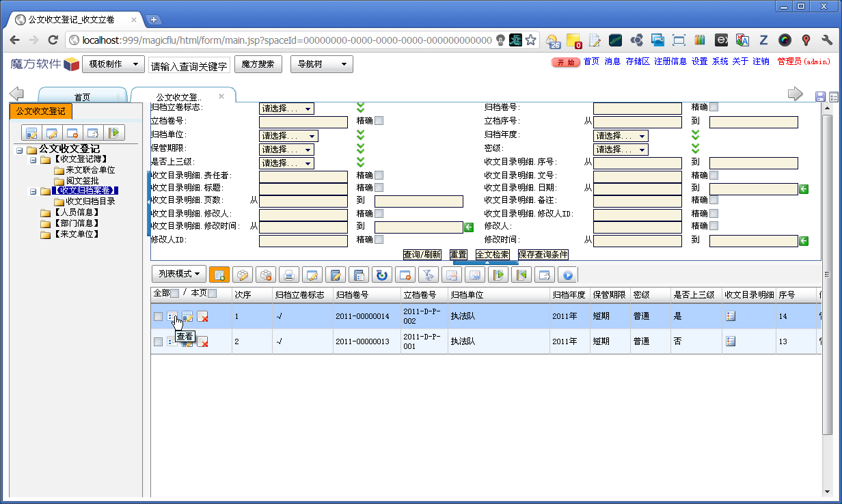Click the green right-arrow import toolbar icon
The width and height of the screenshot is (842, 504).
point(498,275)
